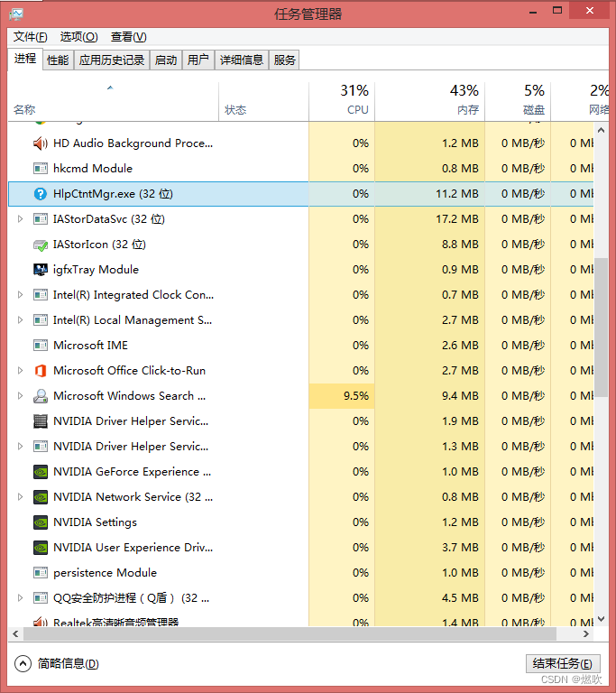The width and height of the screenshot is (616, 693).
Task: Click the persistence Module icon
Action: tap(41, 573)
